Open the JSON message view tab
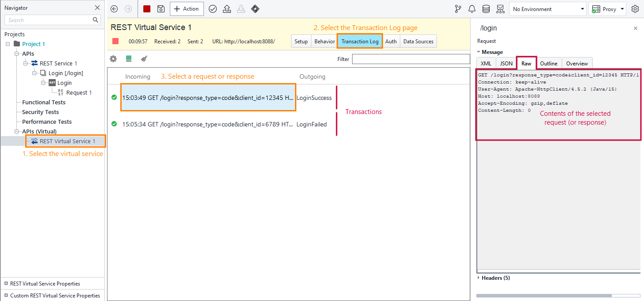Image resolution: width=644 pixels, height=301 pixels. (x=506, y=63)
